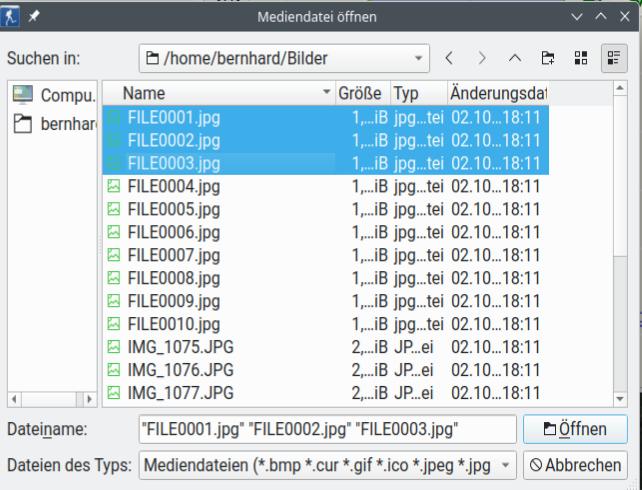Click the date cell of FILE0006.jpg

tap(495, 233)
